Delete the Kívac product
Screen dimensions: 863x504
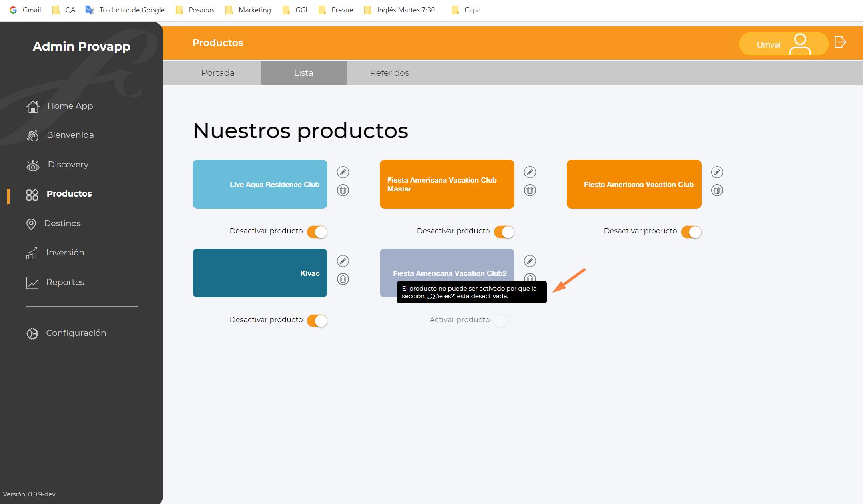(343, 279)
